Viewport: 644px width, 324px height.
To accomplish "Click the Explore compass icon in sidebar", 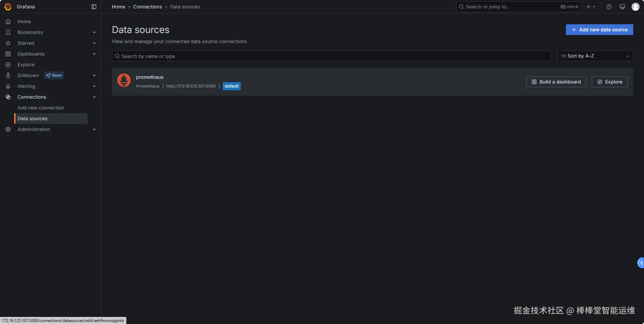I will [x=8, y=65].
